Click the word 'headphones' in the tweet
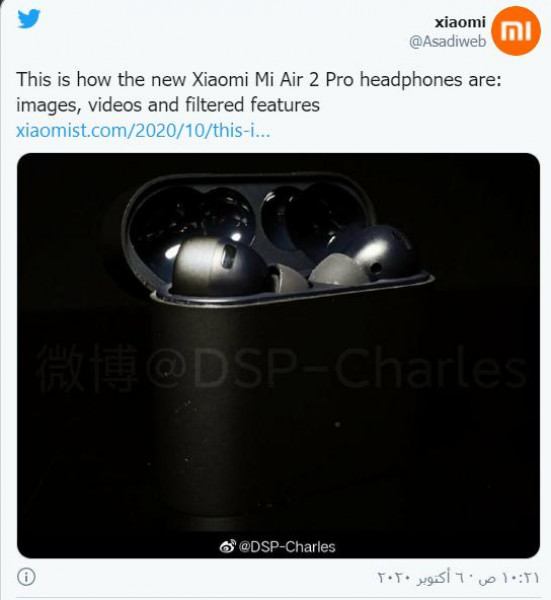 [x=411, y=80]
